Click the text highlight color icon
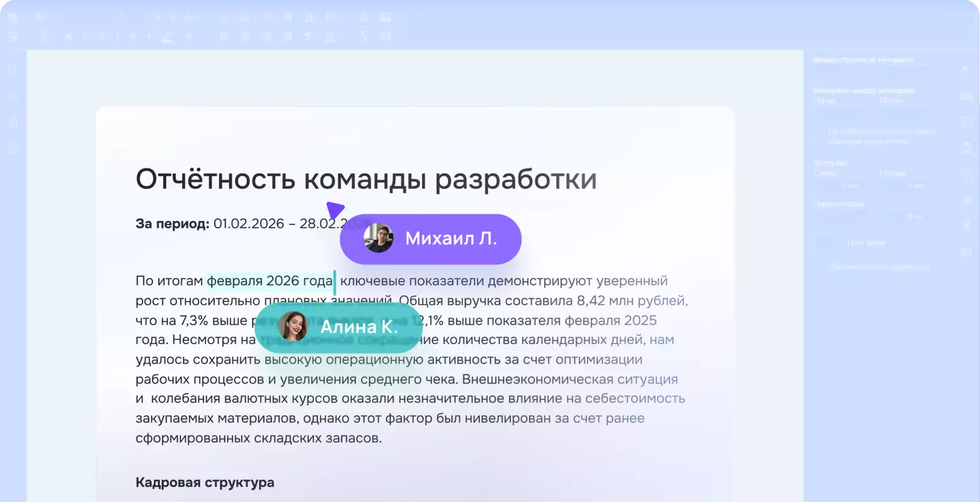This screenshot has height=502, width=980. pos(167,37)
